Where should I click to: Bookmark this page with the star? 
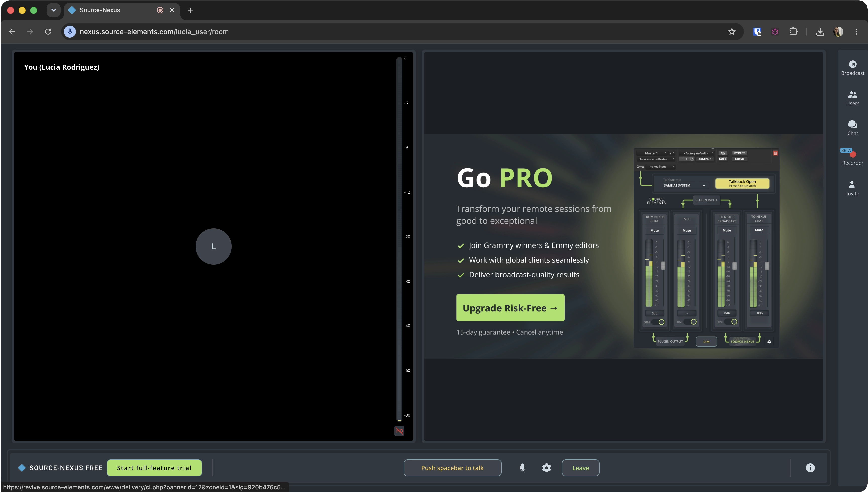732,32
